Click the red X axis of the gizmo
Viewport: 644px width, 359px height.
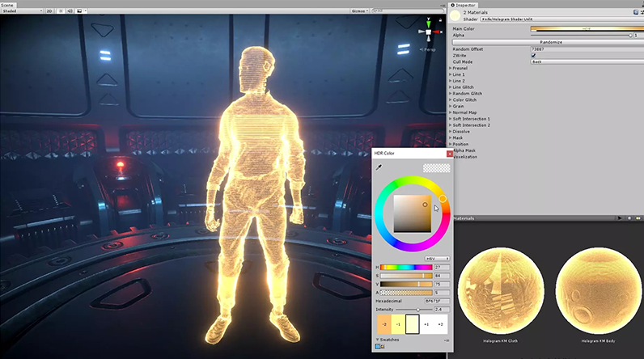436,32
